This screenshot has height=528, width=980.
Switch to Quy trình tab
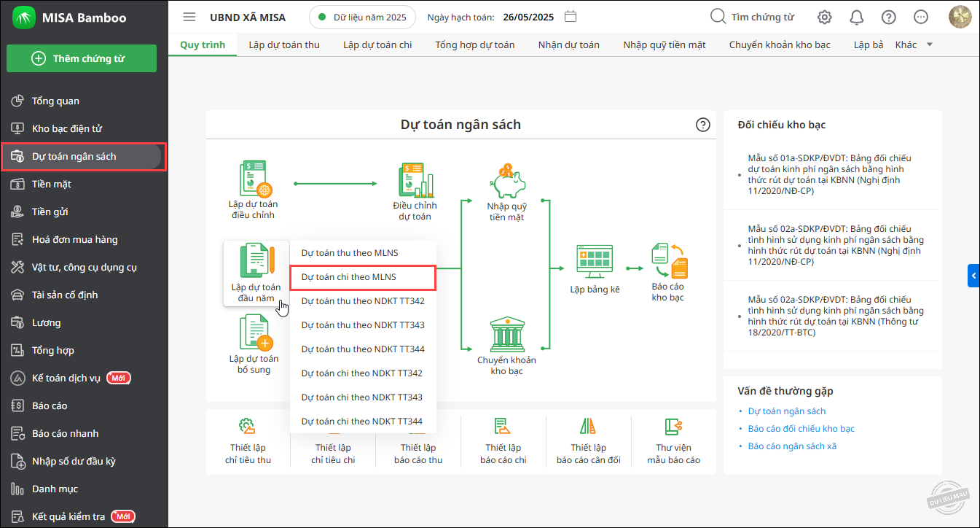pos(203,44)
